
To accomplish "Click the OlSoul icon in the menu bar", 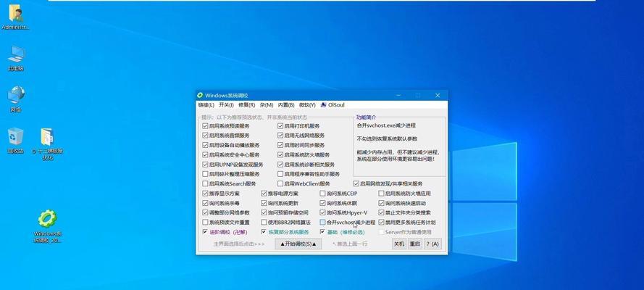I will pos(324,104).
